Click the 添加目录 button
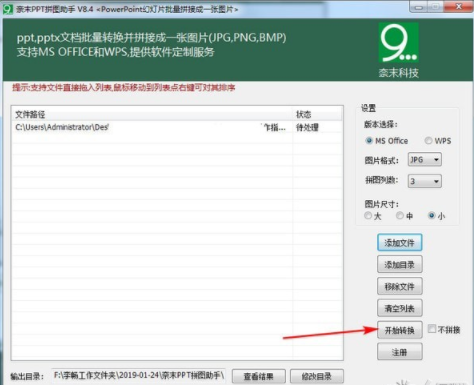The height and width of the screenshot is (385, 474). pyautogui.click(x=400, y=264)
